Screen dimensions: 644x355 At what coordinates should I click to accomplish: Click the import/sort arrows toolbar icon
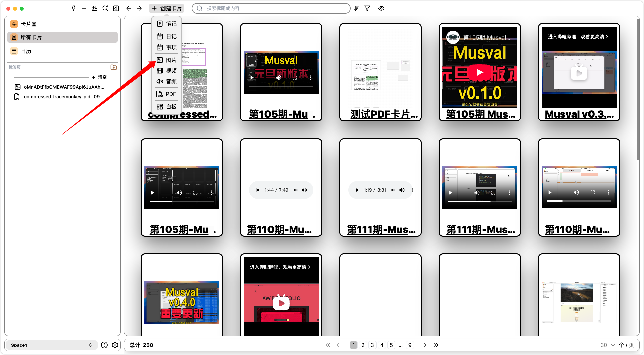pyautogui.click(x=95, y=8)
